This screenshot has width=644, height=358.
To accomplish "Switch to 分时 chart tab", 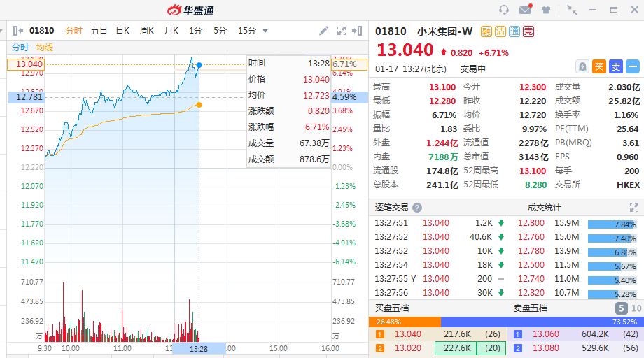I will click(74, 31).
